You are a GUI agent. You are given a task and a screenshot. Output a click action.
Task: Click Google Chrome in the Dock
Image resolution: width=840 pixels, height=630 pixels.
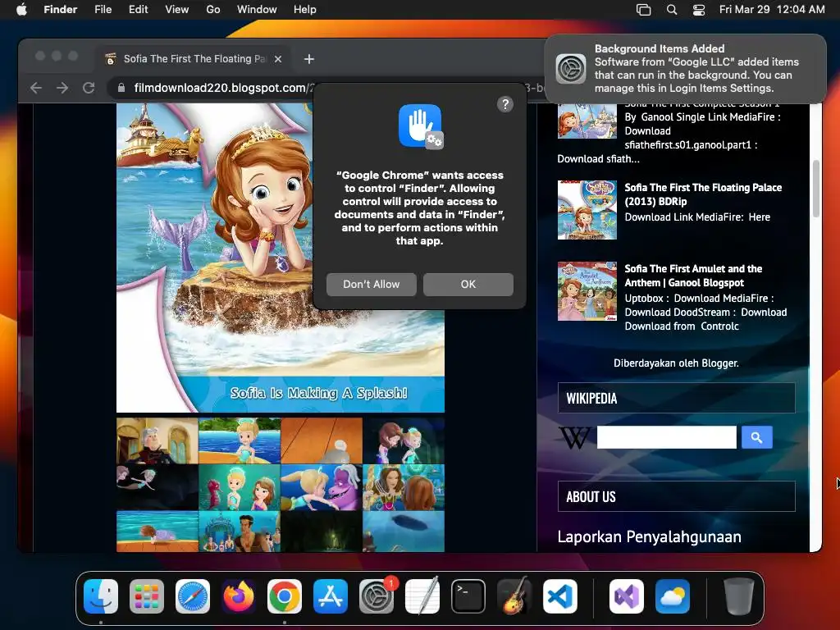pyautogui.click(x=285, y=596)
